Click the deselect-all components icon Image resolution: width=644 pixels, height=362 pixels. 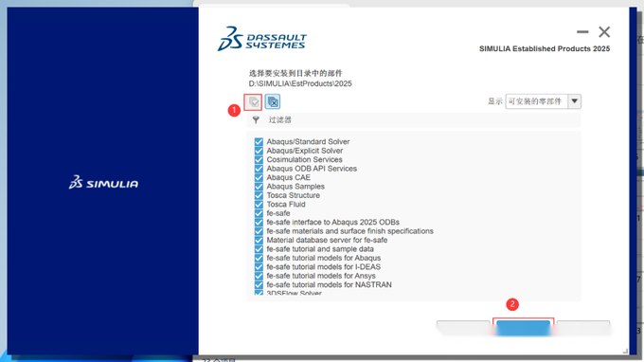tap(273, 101)
